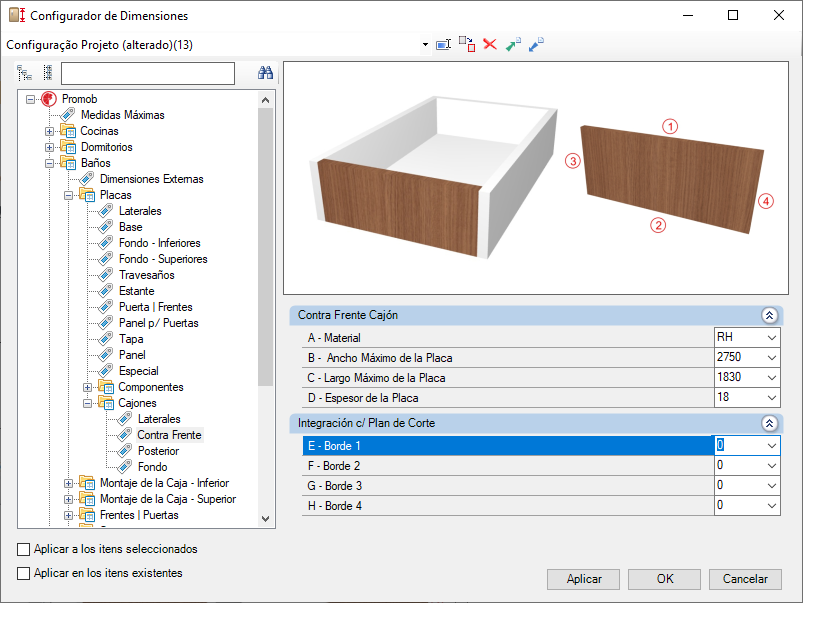831x617 pixels.
Task: Open the F - Borde 2 dropdown
Action: click(x=772, y=466)
